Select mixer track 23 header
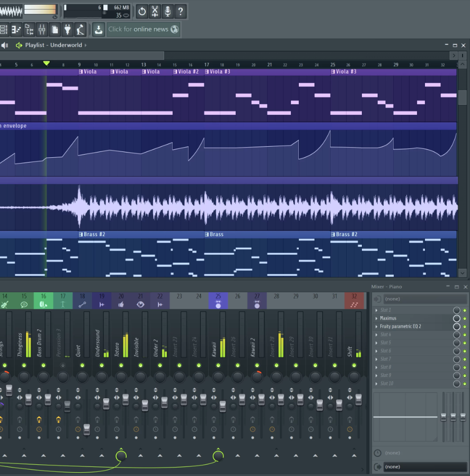 (179, 301)
